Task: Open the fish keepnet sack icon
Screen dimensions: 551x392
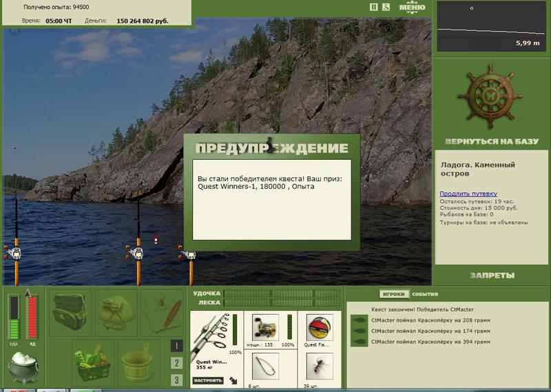Action: [x=116, y=312]
